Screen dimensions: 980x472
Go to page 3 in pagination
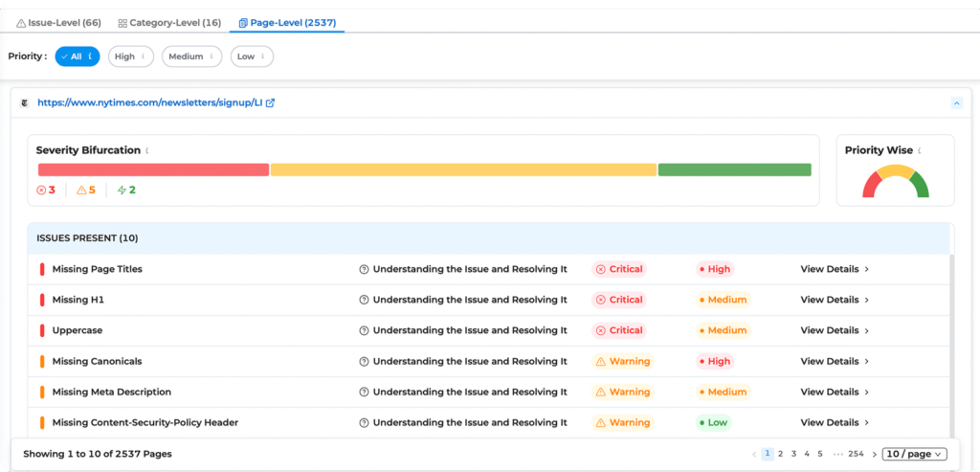[793, 454]
